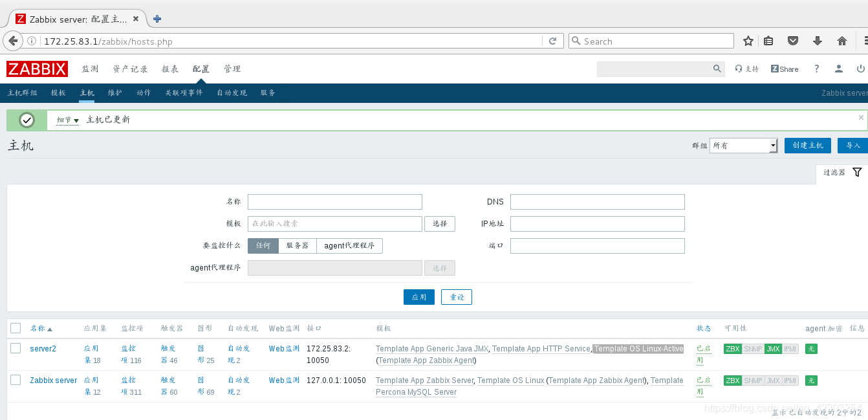Open the bookmarks list icon
The image size is (868, 420).
pos(768,41)
